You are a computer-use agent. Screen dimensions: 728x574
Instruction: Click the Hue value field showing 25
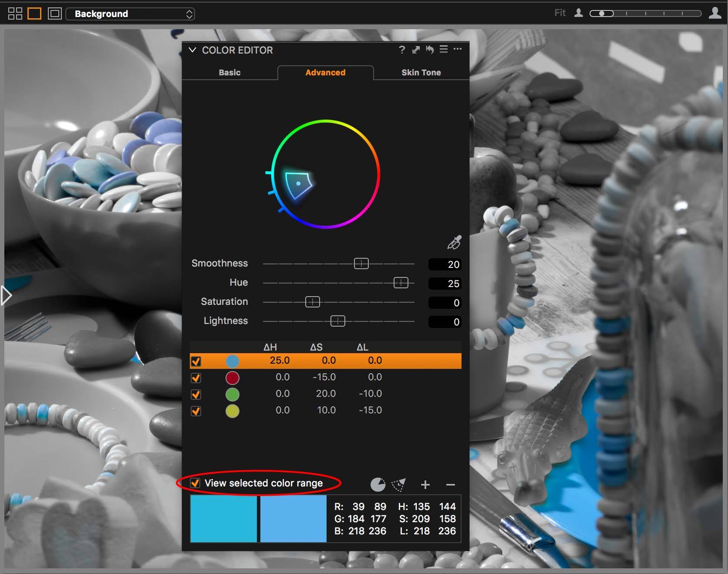445,284
